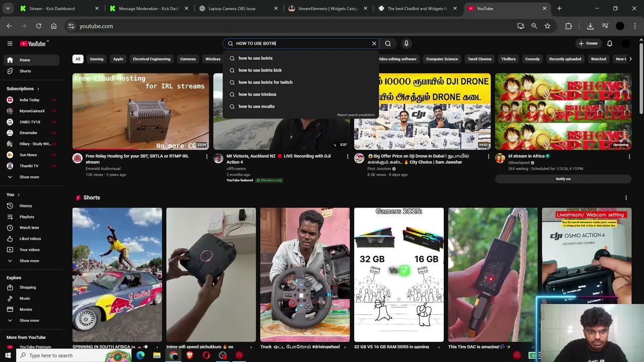Open Microsoft Edge in taskbar
644x362 pixels.
click(140, 355)
